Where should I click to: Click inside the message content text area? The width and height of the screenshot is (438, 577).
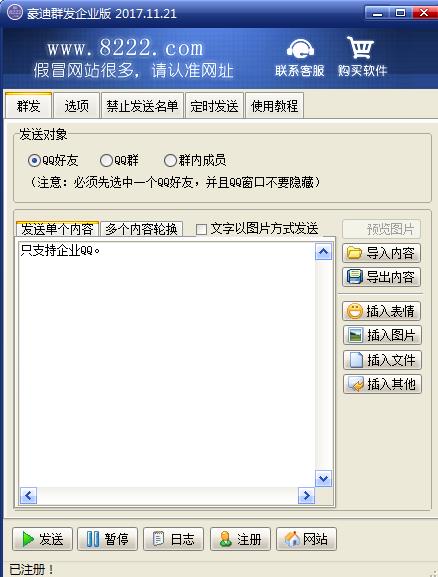(x=167, y=364)
